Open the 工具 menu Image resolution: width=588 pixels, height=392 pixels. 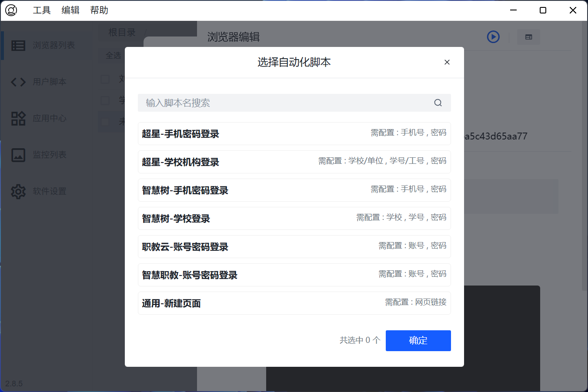(x=42, y=10)
